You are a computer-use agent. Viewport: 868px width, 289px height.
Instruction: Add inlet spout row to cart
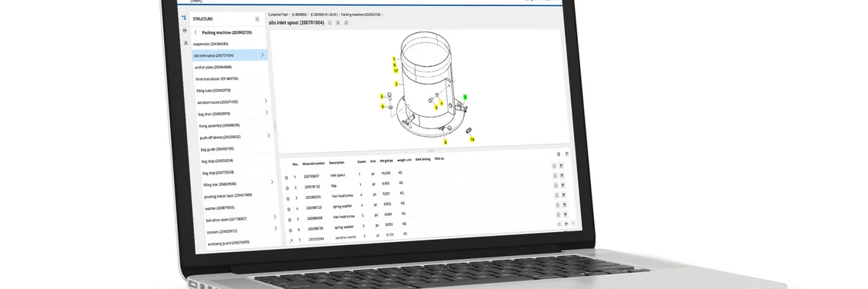(x=562, y=166)
